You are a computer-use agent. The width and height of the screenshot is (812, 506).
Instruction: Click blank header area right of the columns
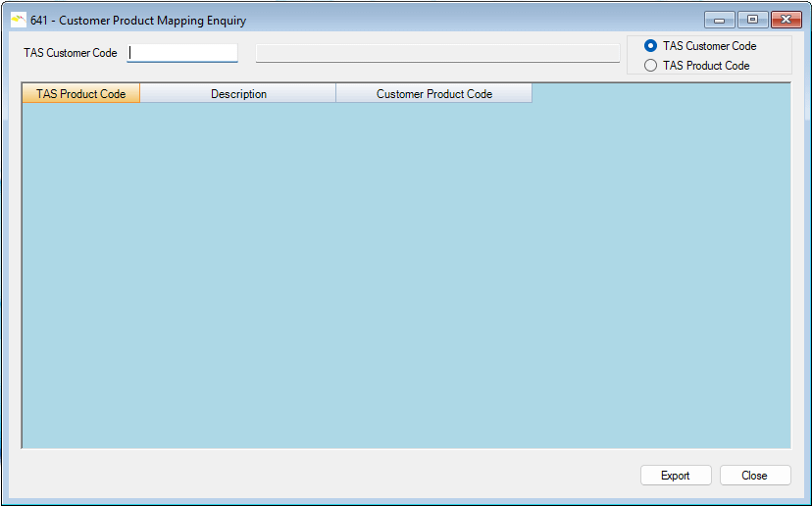pos(660,93)
